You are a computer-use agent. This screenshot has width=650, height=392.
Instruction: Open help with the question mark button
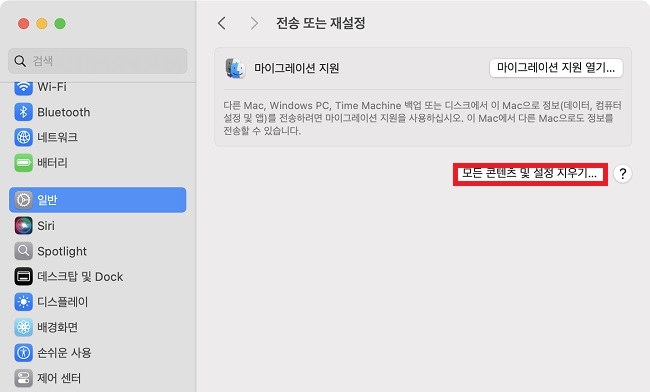[623, 174]
